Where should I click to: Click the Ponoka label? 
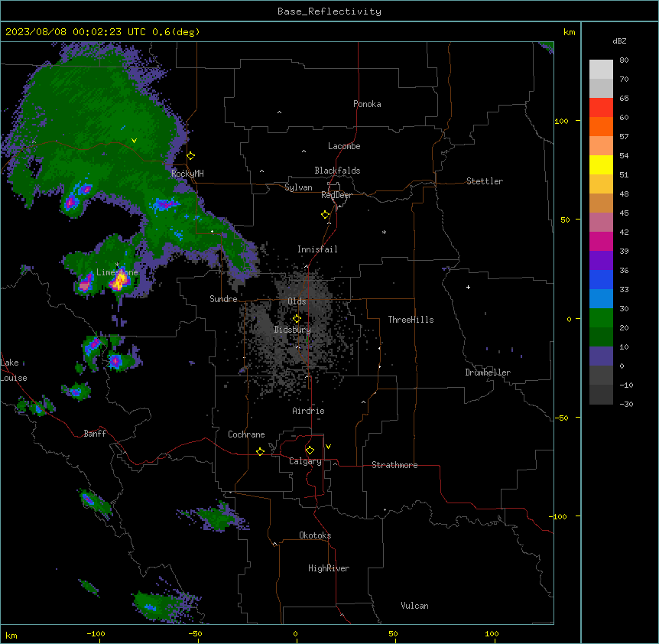point(367,104)
